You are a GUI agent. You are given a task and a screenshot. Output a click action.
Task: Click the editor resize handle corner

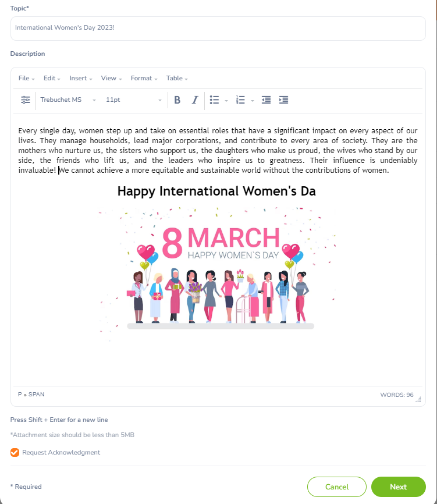(418, 399)
